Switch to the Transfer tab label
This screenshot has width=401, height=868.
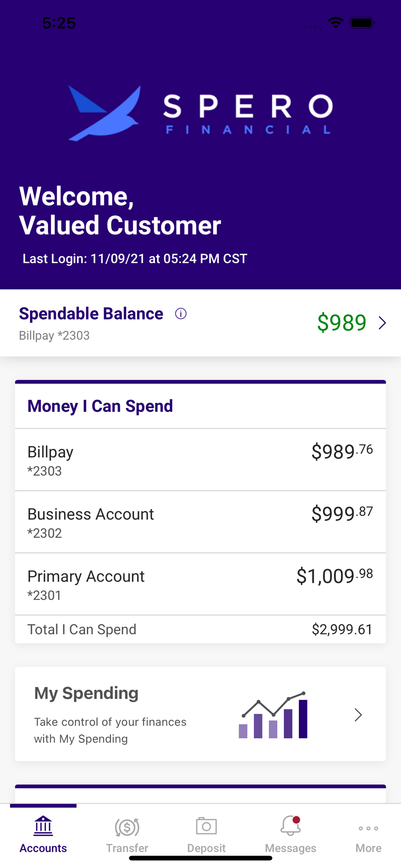click(x=127, y=848)
